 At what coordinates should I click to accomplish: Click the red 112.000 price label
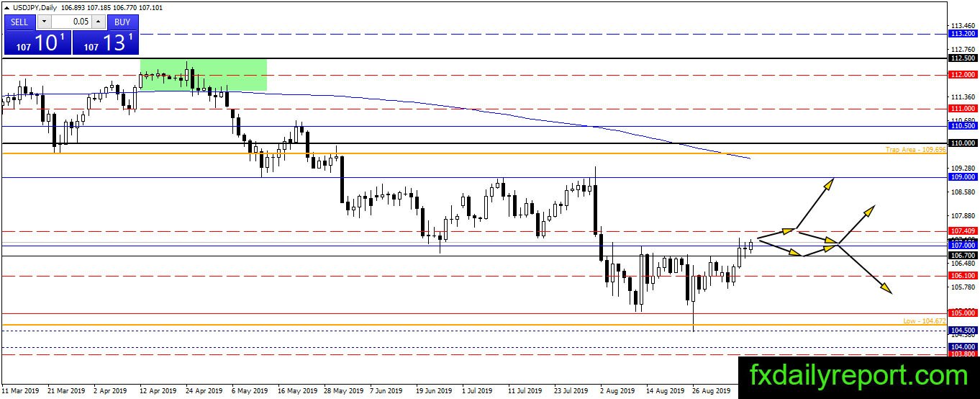click(x=963, y=74)
